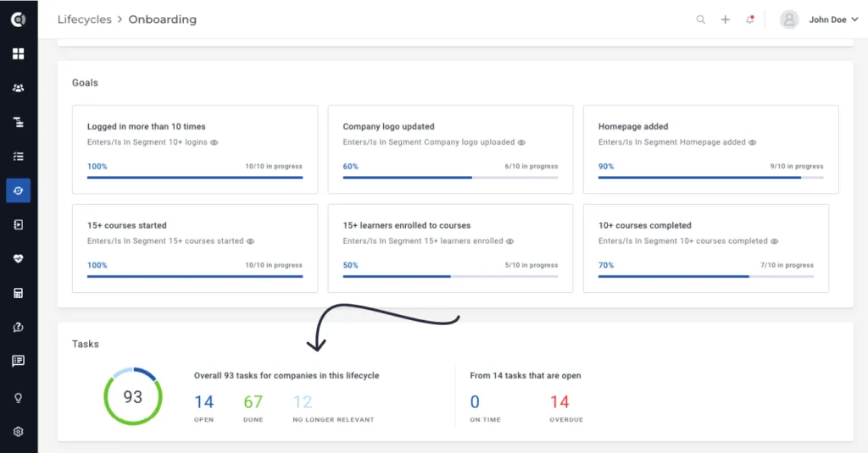Open the task list icon in sidebar
Viewport: 868px width, 453px height.
pos(19,157)
